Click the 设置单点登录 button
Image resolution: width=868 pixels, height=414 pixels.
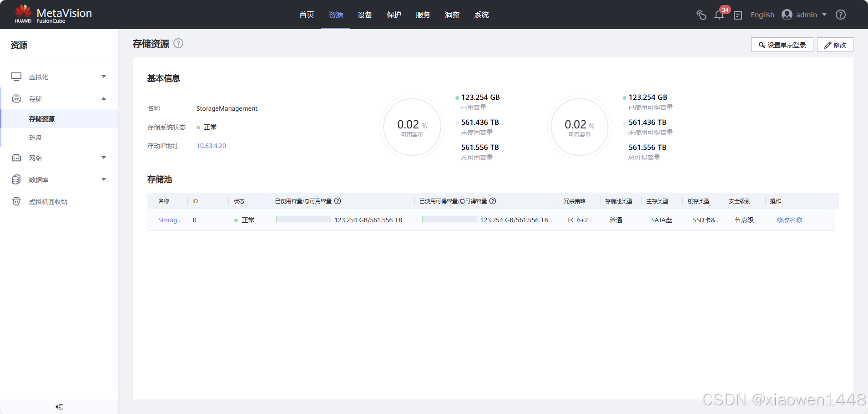click(782, 45)
